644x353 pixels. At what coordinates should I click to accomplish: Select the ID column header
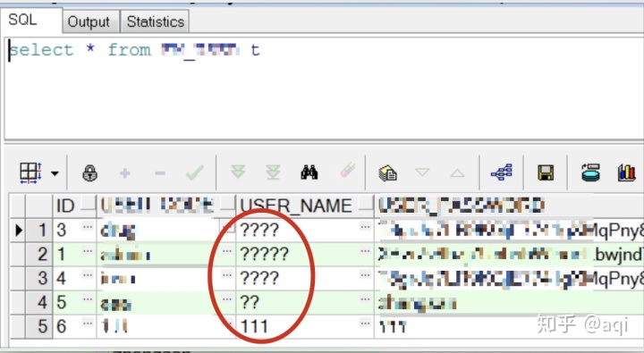coord(74,206)
